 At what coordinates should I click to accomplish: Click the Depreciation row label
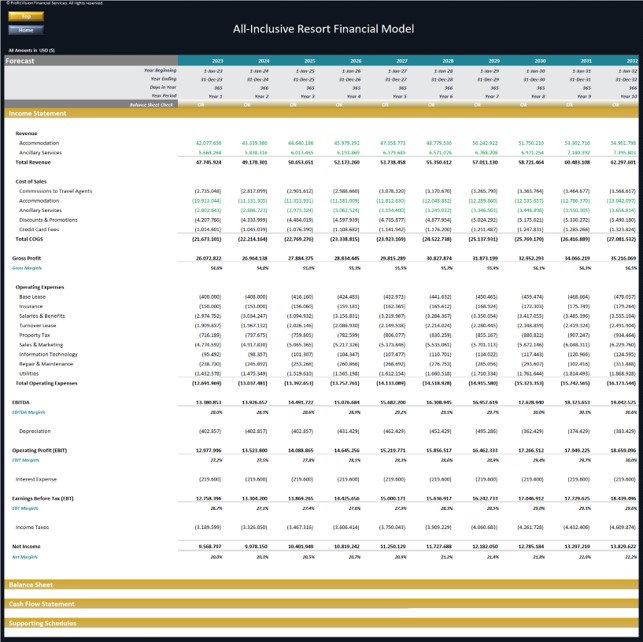click(35, 431)
